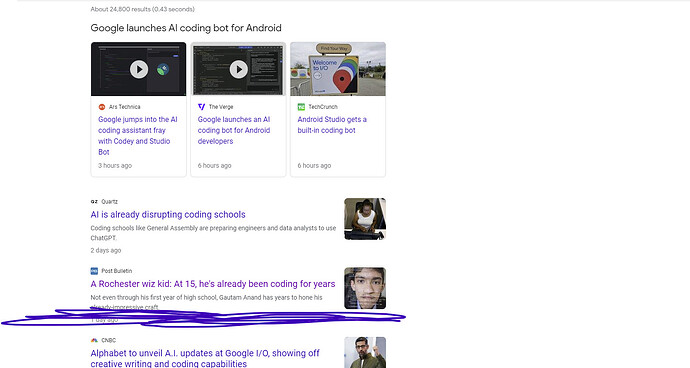Click the 'Post Bulletin' source label
This screenshot has height=368, width=690.
(117, 271)
